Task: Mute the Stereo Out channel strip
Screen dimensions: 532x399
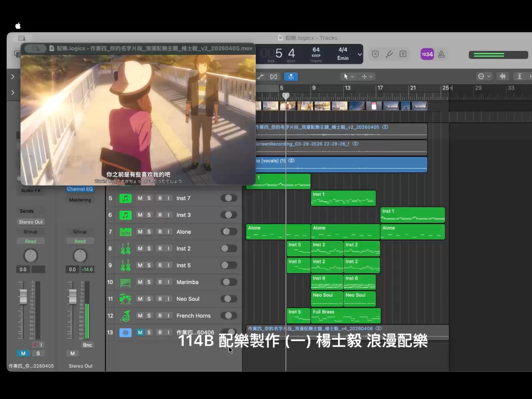Action: [72, 354]
